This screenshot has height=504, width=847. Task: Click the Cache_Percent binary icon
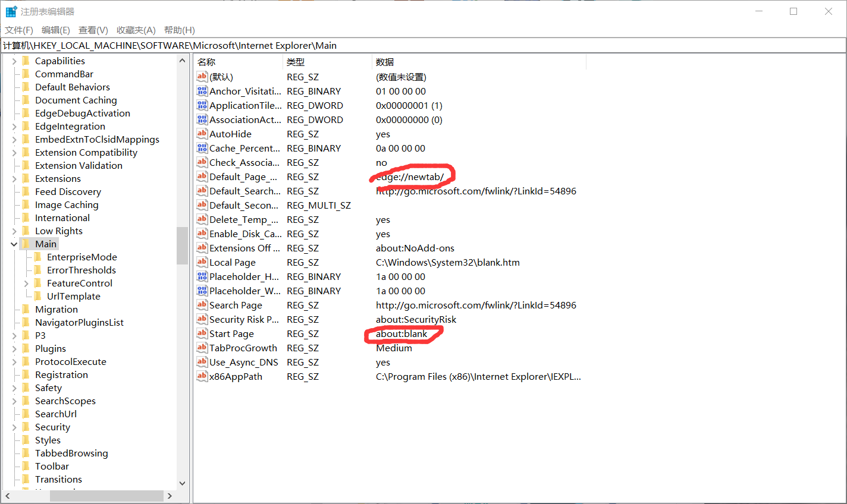coord(202,148)
